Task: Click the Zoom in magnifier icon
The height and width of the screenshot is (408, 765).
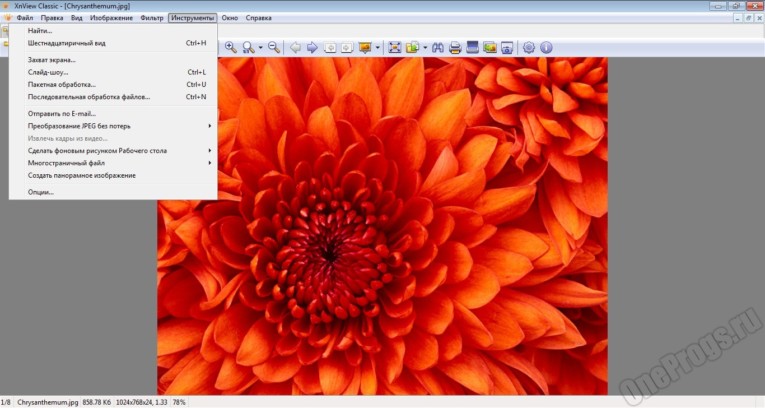Action: pos(231,47)
